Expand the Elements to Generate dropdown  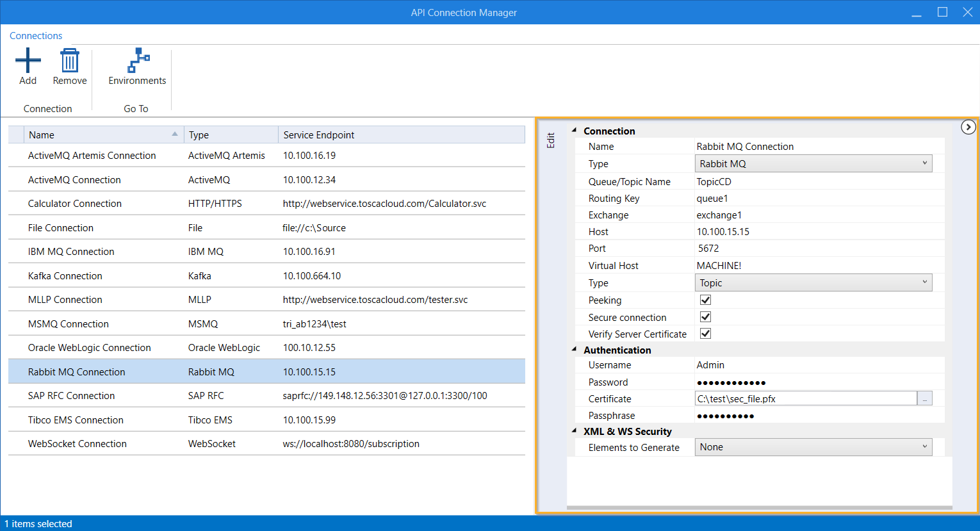[x=813, y=447]
